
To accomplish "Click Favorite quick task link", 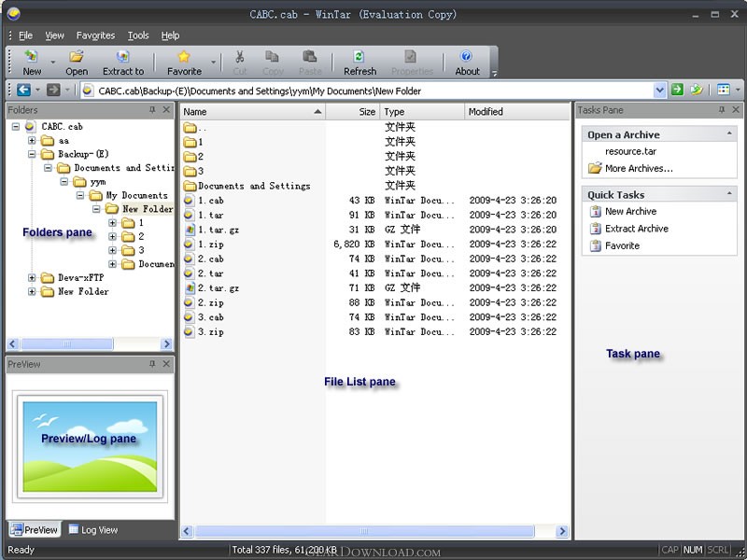I will 622,245.
